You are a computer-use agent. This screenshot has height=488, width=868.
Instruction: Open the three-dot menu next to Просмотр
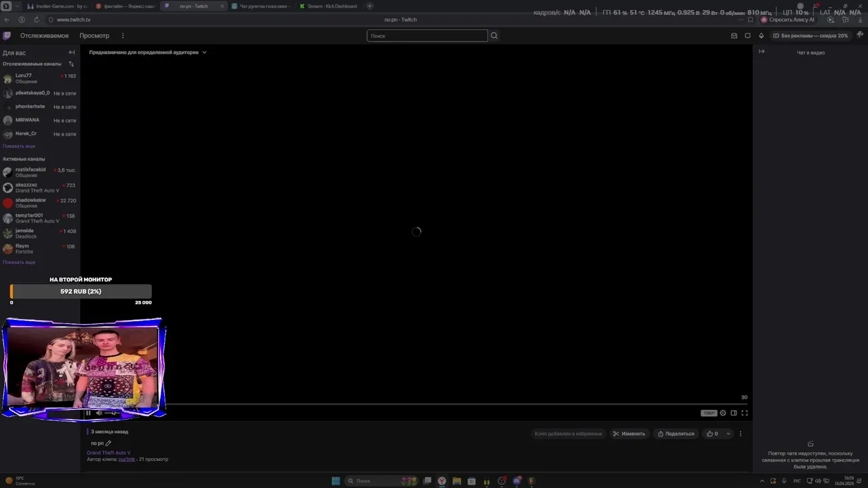(123, 36)
